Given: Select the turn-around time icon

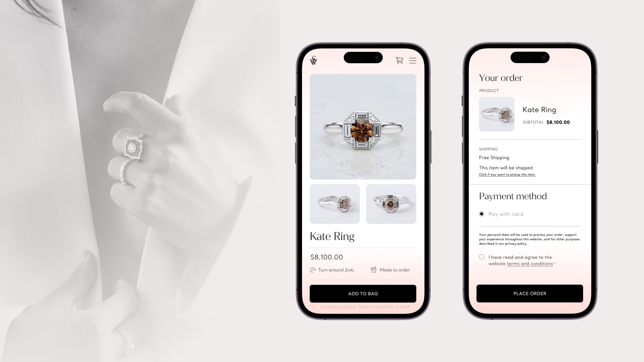Looking at the screenshot, I should pyautogui.click(x=313, y=270).
